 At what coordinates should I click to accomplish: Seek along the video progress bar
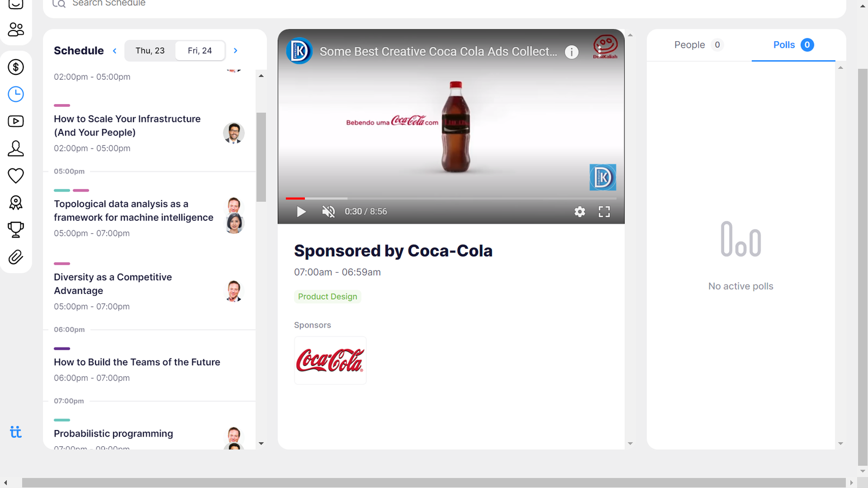point(451,198)
